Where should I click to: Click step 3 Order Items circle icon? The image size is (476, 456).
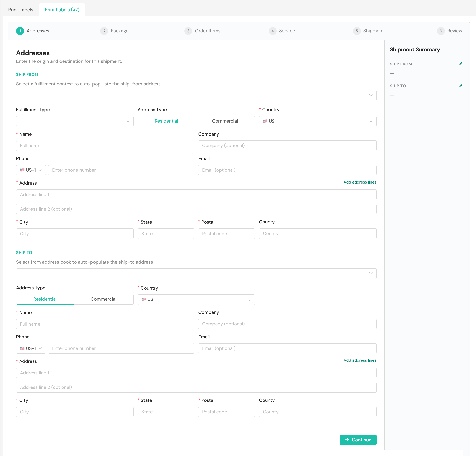188,31
